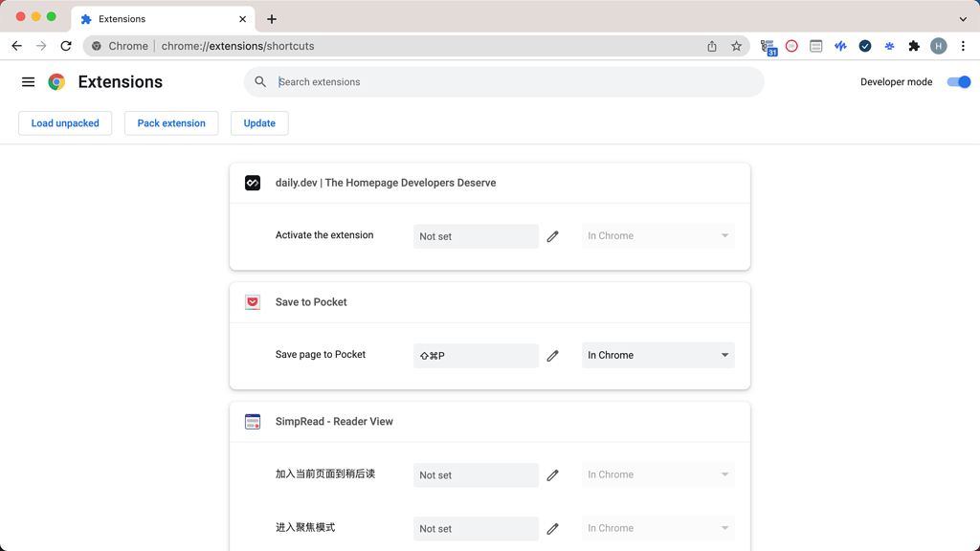Viewport: 980px width, 551px height.
Task: Bookmark the current page via star icon
Action: 736,45
